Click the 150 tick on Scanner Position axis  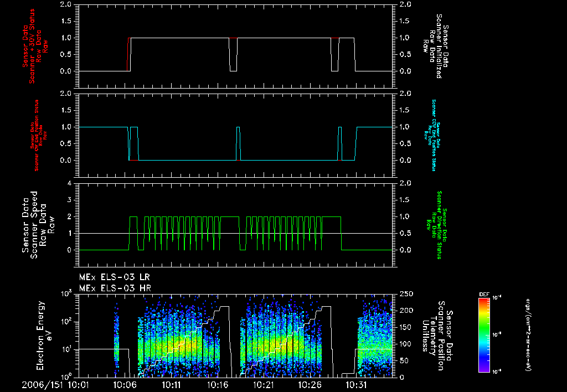[x=406, y=327]
